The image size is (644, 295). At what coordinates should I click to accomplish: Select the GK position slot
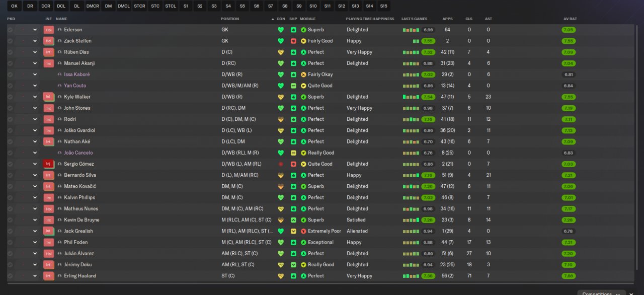click(14, 6)
